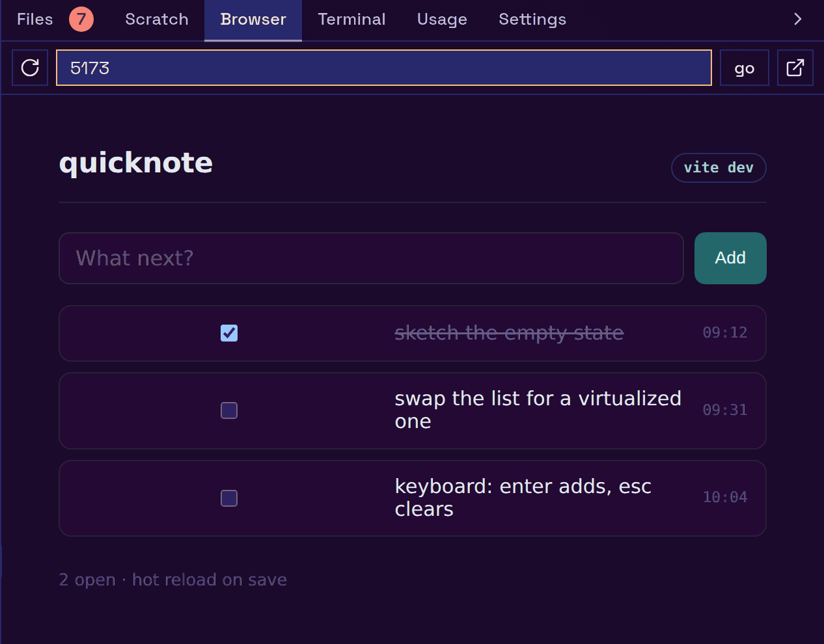Open the Settings tab
The width and height of the screenshot is (824, 644).
coord(532,20)
